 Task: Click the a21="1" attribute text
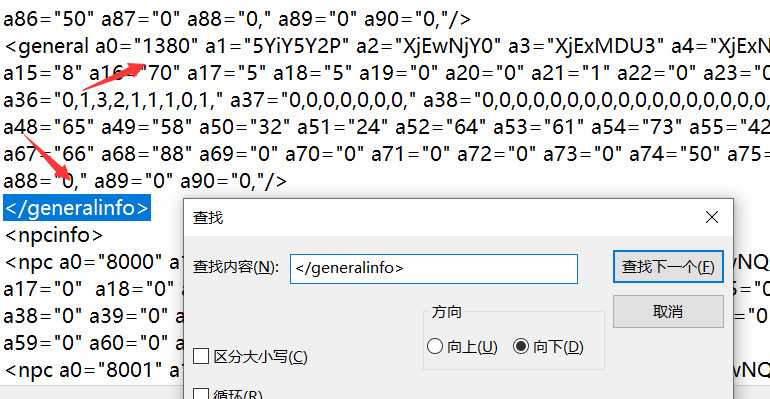pyautogui.click(x=570, y=73)
